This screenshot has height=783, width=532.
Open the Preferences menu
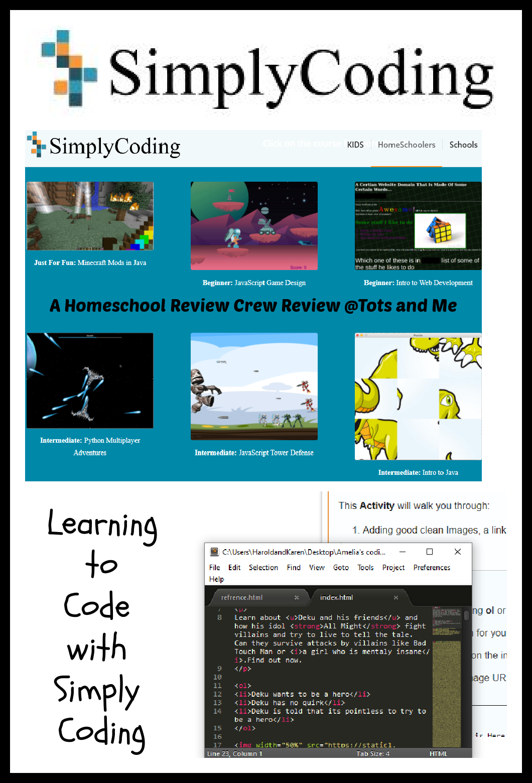coord(432,567)
